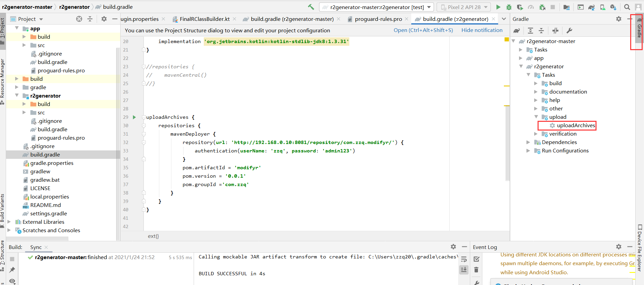Click the Profile gauge icon in the toolbar

pyautogui.click(x=531, y=7)
